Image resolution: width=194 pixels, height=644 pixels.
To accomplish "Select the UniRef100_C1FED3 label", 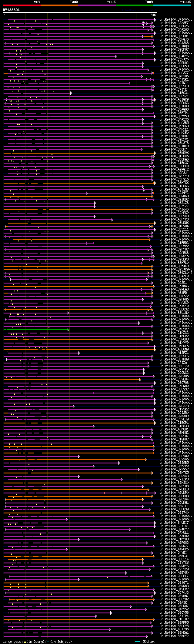I will pos(174,243).
